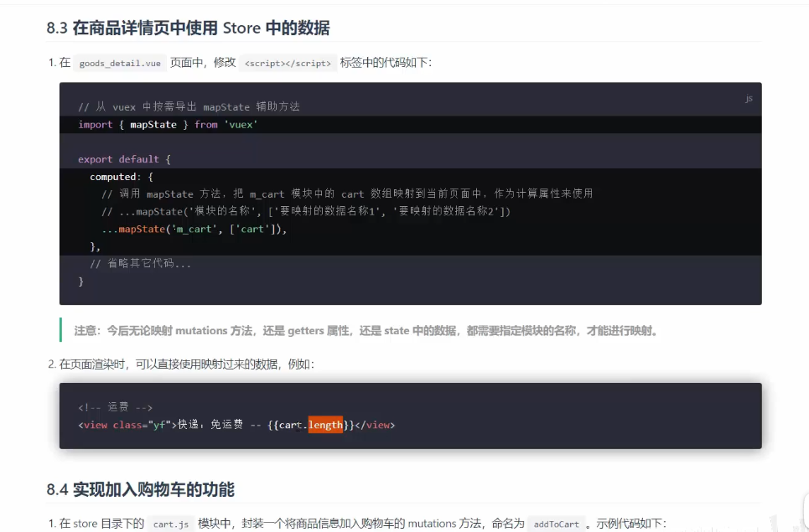Click the inline code 'goods_detail.vue'
809x532 pixels.
pos(120,64)
